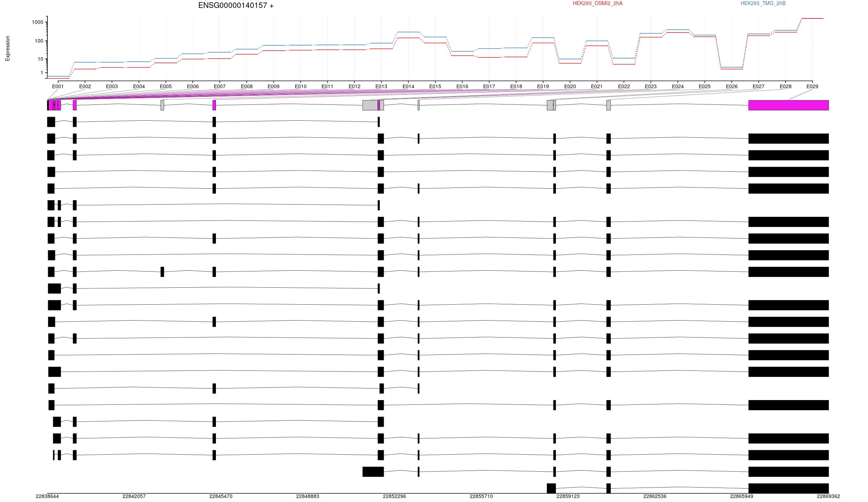Click genomic coordinate 22862536
868x502 pixels.
click(x=655, y=496)
